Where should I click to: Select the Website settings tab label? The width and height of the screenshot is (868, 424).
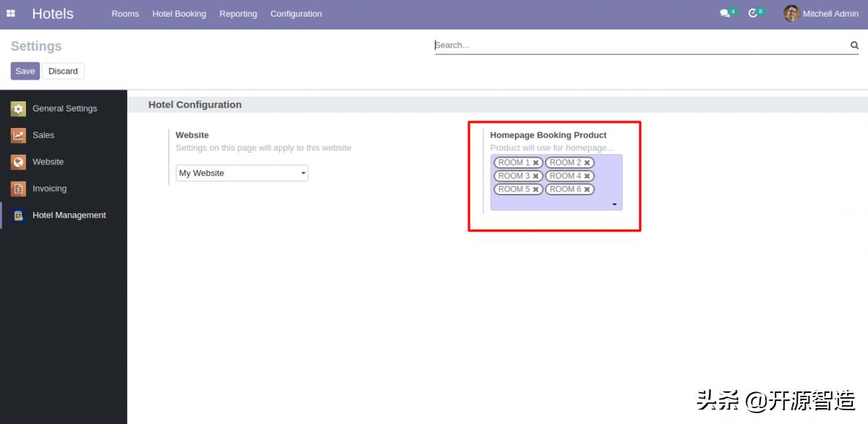pyautogui.click(x=48, y=162)
